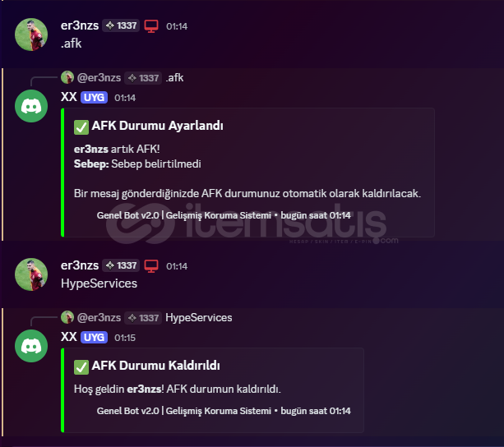Screen dimensions: 504x447
Task: Click the @er3nzs mention in first reply
Action: point(99,78)
